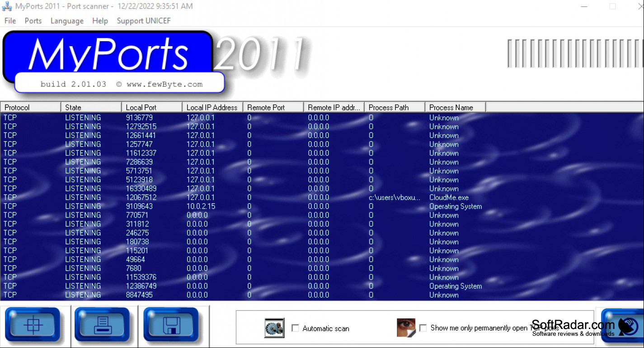Click the gears icon beside Automatic scan

[274, 328]
